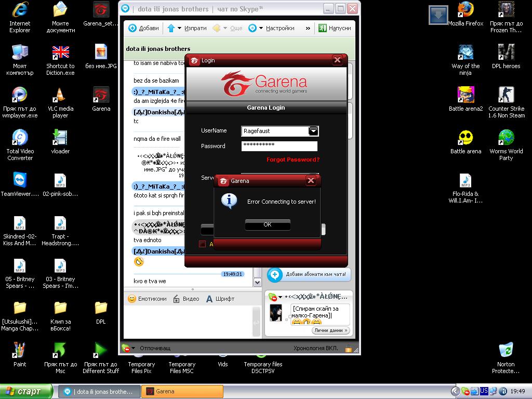Screen dimensions: 532x399
Task: Select the Worms World Party icon
Action: click(x=506, y=145)
